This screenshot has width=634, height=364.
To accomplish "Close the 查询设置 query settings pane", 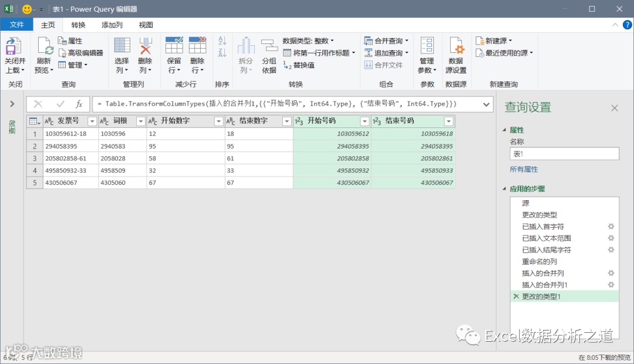I will [x=615, y=108].
